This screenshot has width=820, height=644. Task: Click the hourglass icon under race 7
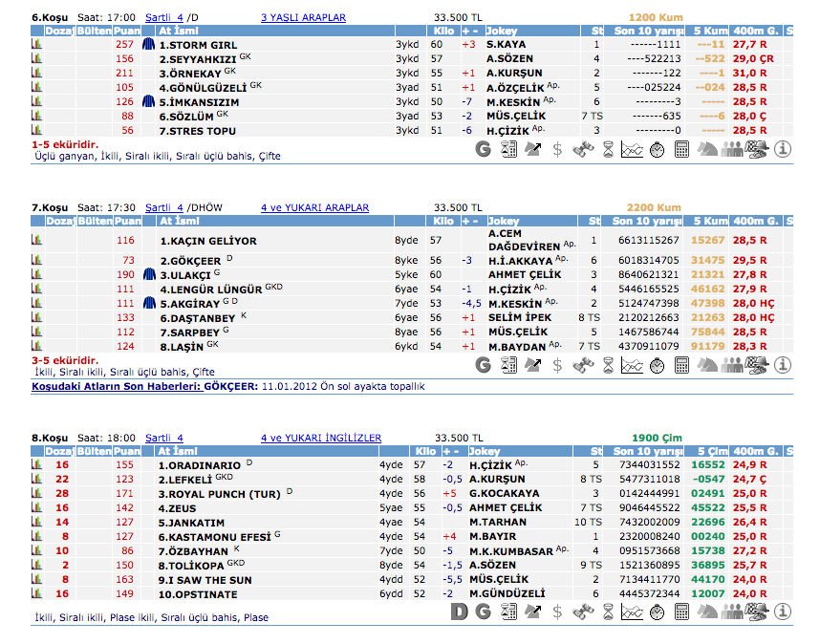pos(608,365)
